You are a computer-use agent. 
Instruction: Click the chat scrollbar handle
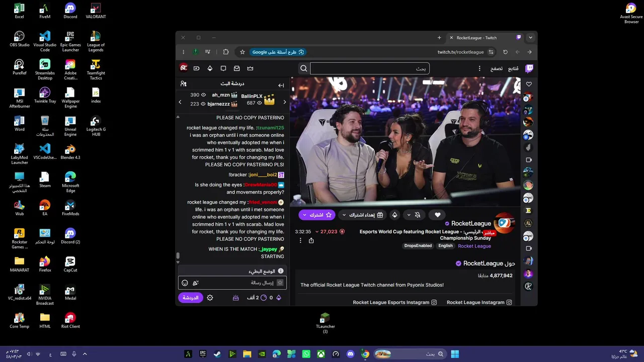[178, 256]
